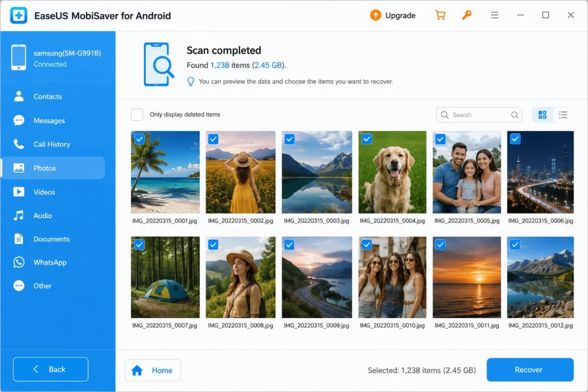Click file name IMG_20220315_0012.jpg

540,325
